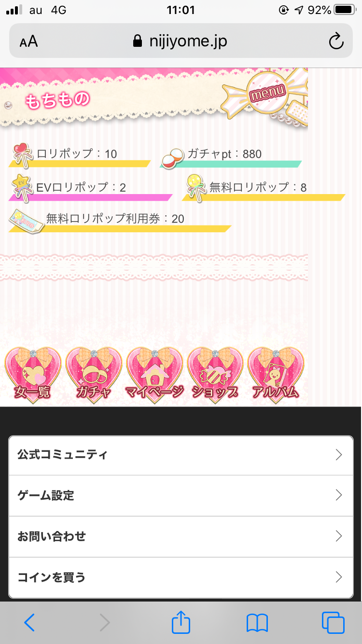This screenshot has width=362, height=644.
Task: Tap the Safari share icon
Action: [x=181, y=622]
